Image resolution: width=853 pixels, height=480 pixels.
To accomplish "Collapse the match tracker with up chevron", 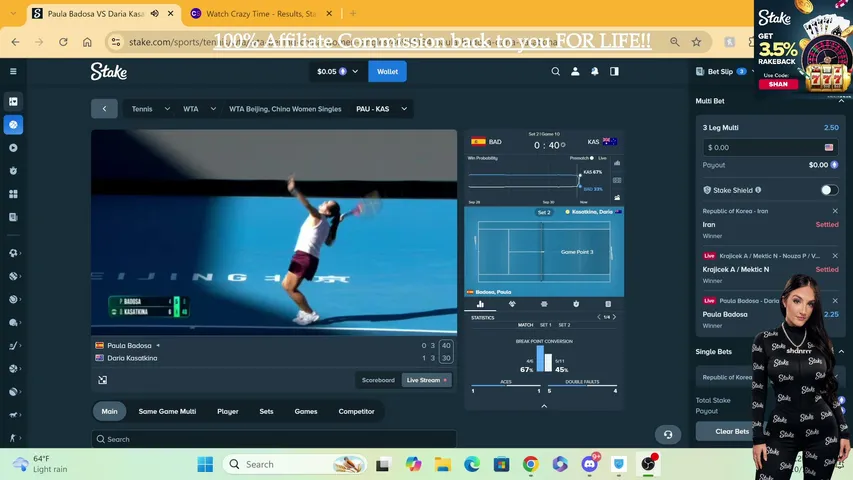I will 544,406.
